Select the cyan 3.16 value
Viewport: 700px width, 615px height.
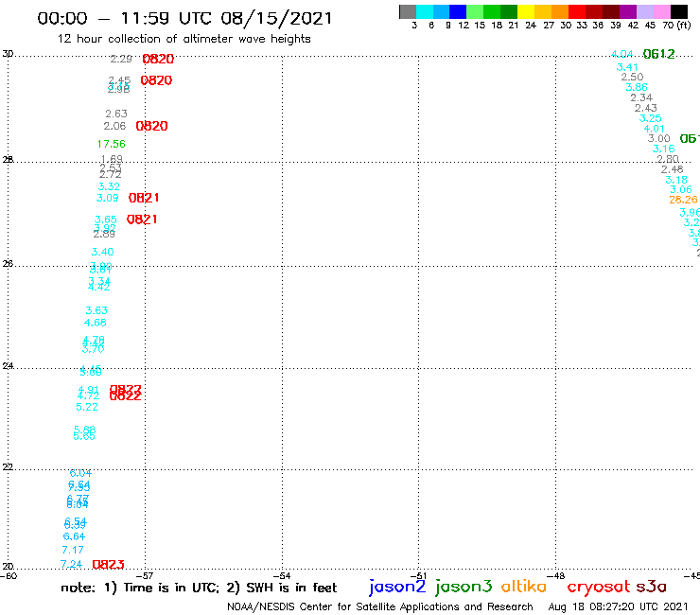[x=663, y=149]
